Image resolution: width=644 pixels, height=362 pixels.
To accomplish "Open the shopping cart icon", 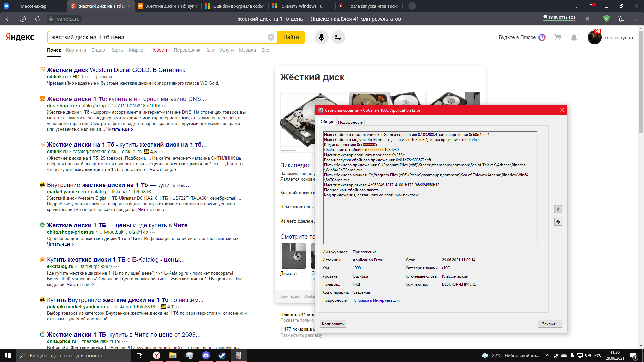I will (x=558, y=37).
